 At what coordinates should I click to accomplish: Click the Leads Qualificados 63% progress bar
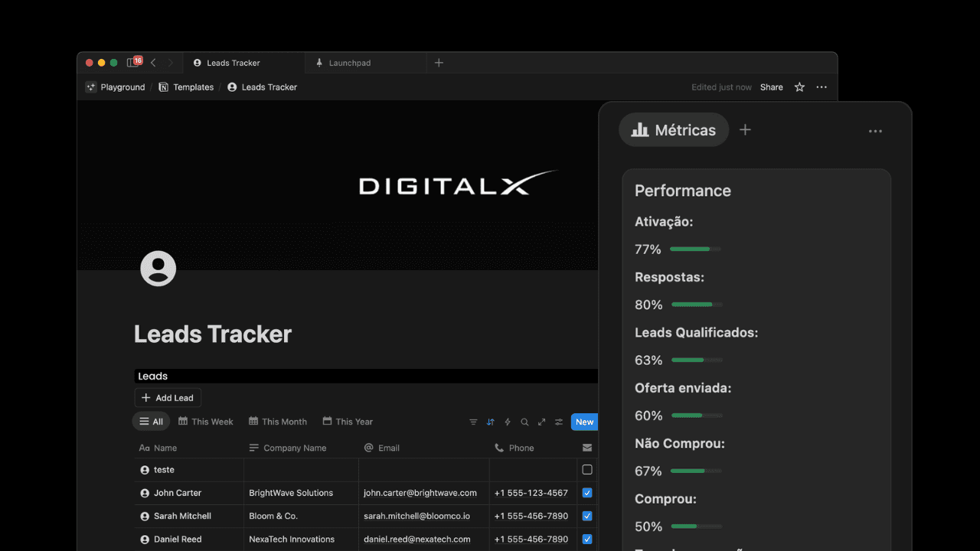tap(697, 360)
